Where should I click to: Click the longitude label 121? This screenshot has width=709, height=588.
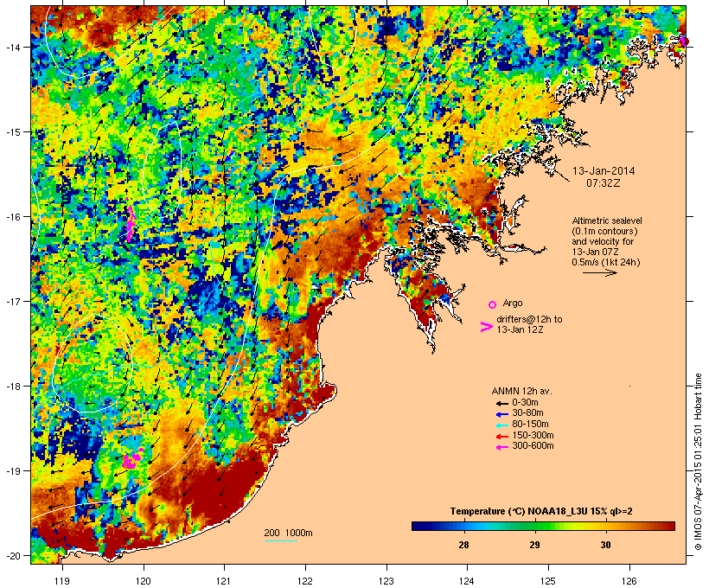(224, 581)
